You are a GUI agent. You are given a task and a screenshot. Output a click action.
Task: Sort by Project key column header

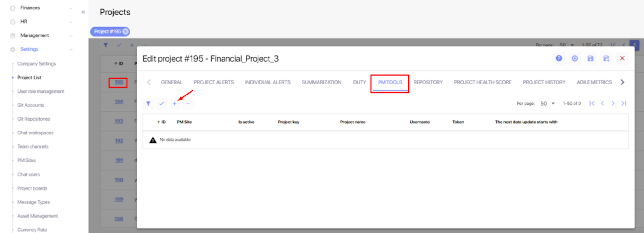pyautogui.click(x=288, y=122)
